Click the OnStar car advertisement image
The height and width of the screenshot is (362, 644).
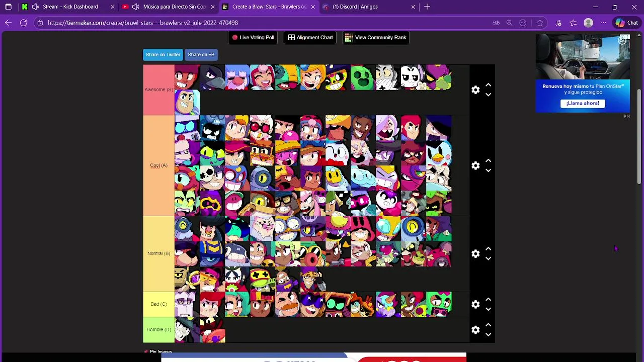pyautogui.click(x=583, y=57)
